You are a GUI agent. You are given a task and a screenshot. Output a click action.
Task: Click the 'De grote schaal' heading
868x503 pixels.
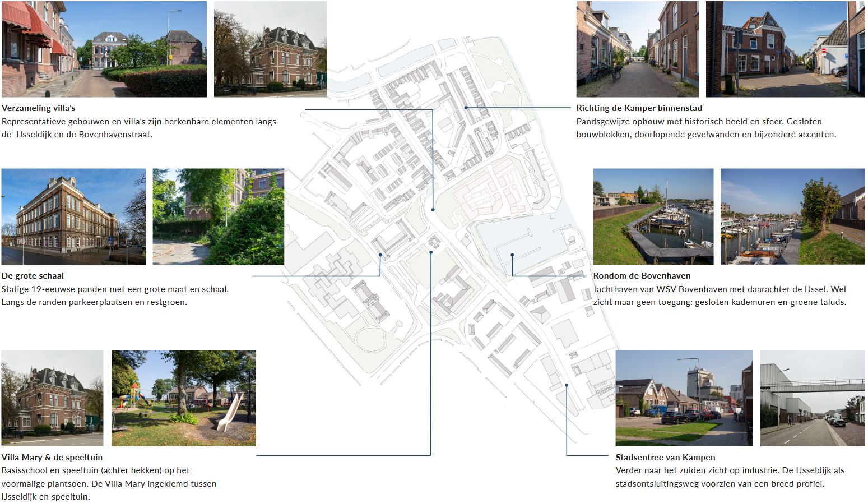[x=33, y=276]
